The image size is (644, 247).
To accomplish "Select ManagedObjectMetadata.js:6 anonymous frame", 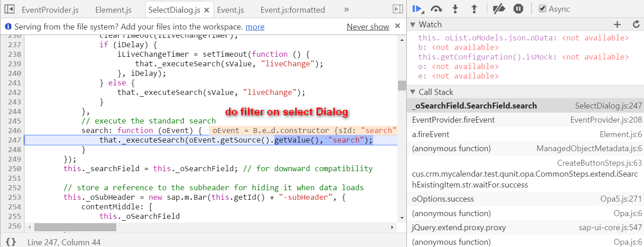I will point(525,148).
